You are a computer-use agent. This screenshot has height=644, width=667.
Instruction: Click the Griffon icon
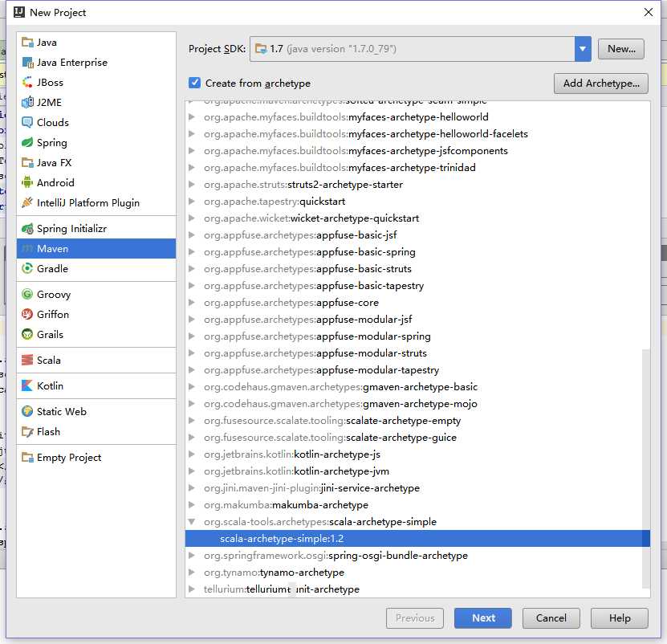(x=27, y=314)
